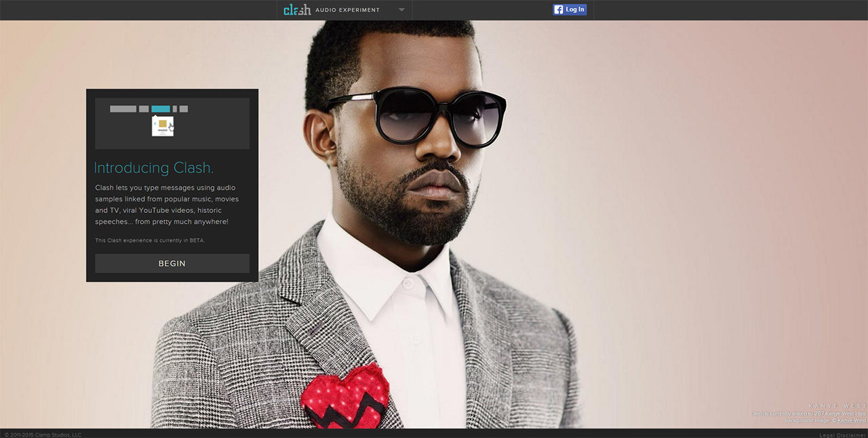Click the BETA notice text
868x438 pixels.
tap(150, 240)
